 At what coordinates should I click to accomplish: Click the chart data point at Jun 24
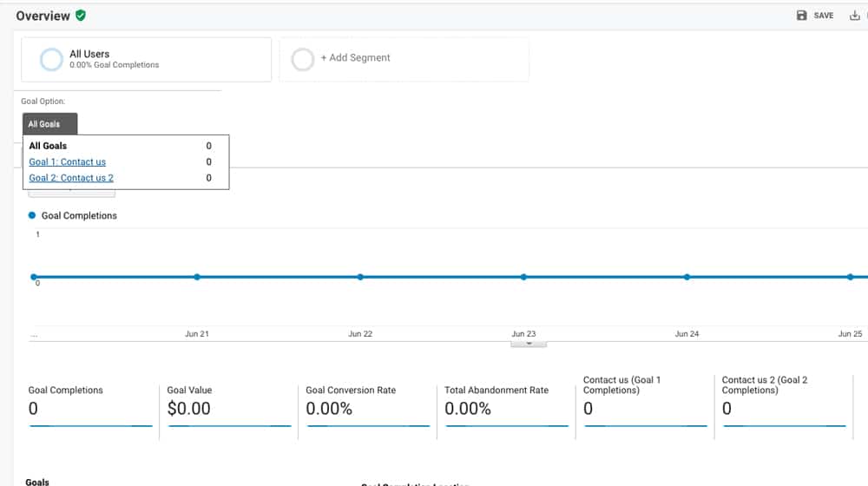pos(687,277)
